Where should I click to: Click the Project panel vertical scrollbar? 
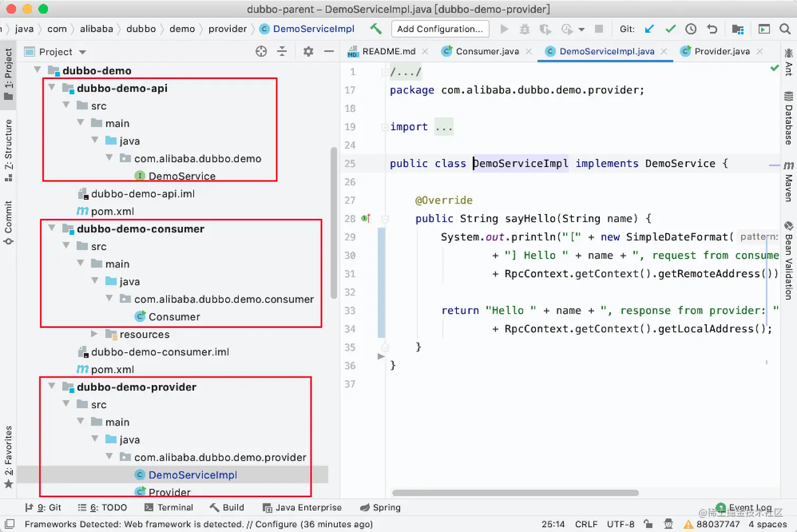coord(334,223)
